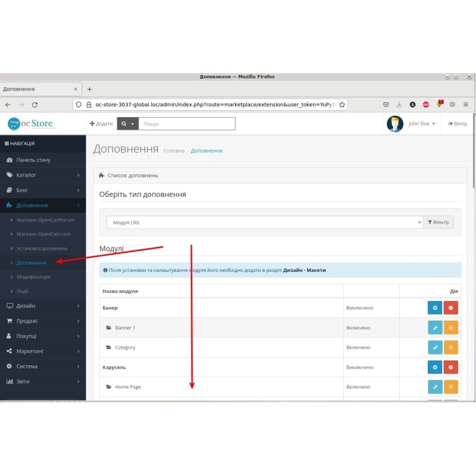Uninstall the Карусель module via red minus icon
Image resolution: width=476 pixels, height=476 pixels.
coord(450,367)
